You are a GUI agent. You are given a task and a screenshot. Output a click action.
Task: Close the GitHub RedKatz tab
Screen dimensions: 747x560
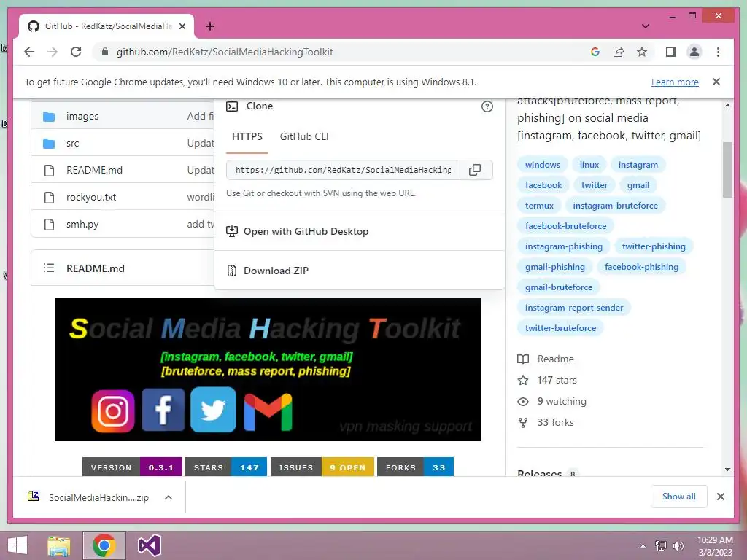pos(182,26)
